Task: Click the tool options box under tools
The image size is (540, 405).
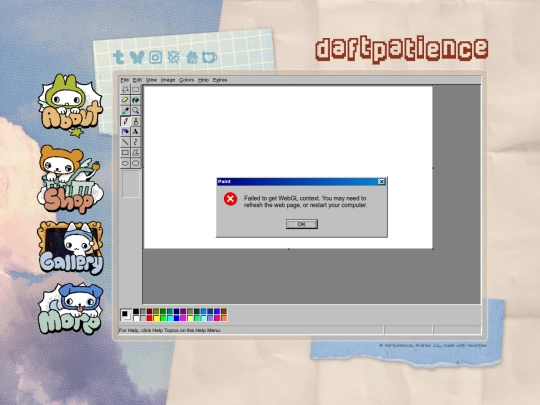Action: [x=131, y=184]
